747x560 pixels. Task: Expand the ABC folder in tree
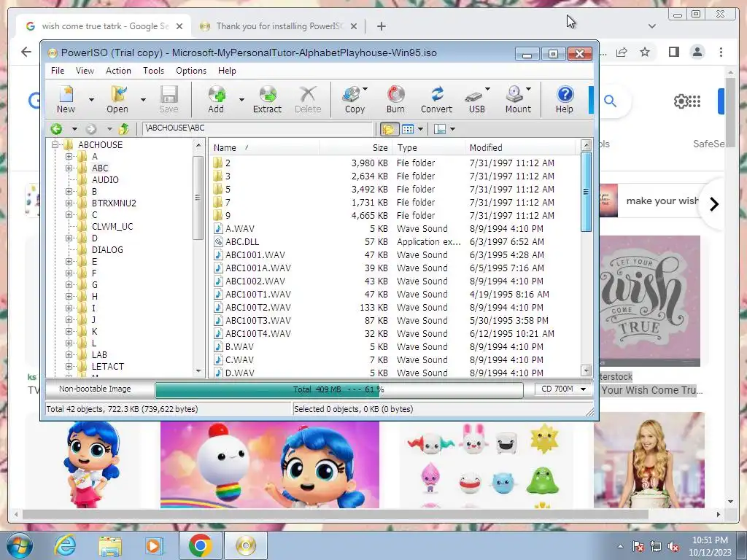[69, 168]
